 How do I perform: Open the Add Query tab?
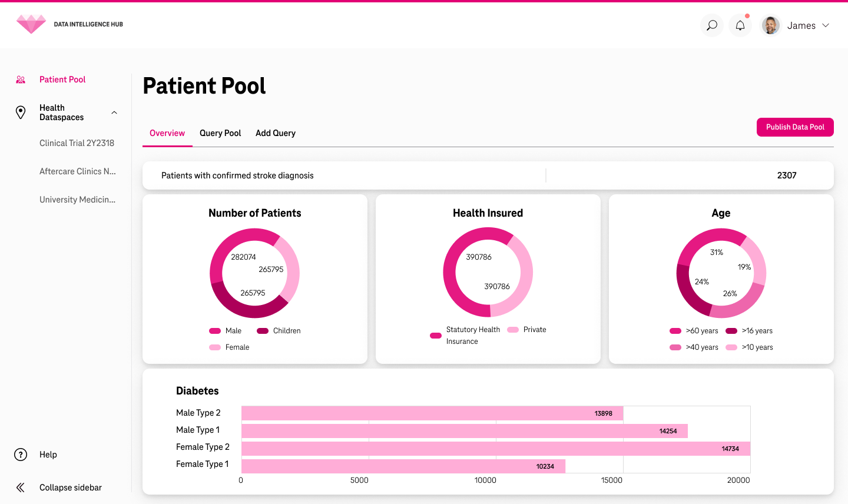275,133
